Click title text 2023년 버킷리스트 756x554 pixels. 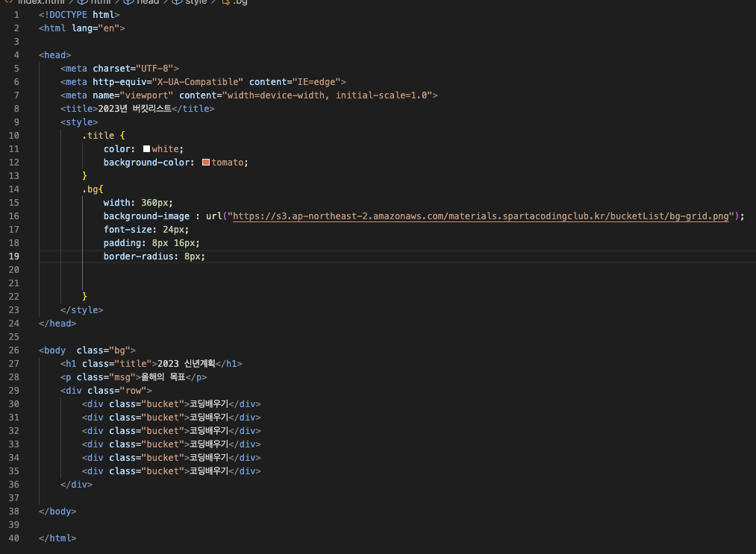134,109
